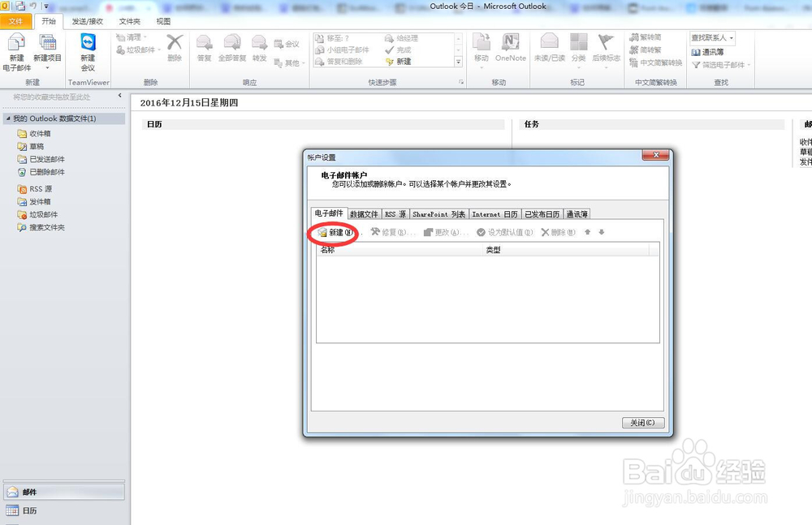Switch to the 发送/接收 tab
The width and height of the screenshot is (812, 525).
click(x=88, y=21)
